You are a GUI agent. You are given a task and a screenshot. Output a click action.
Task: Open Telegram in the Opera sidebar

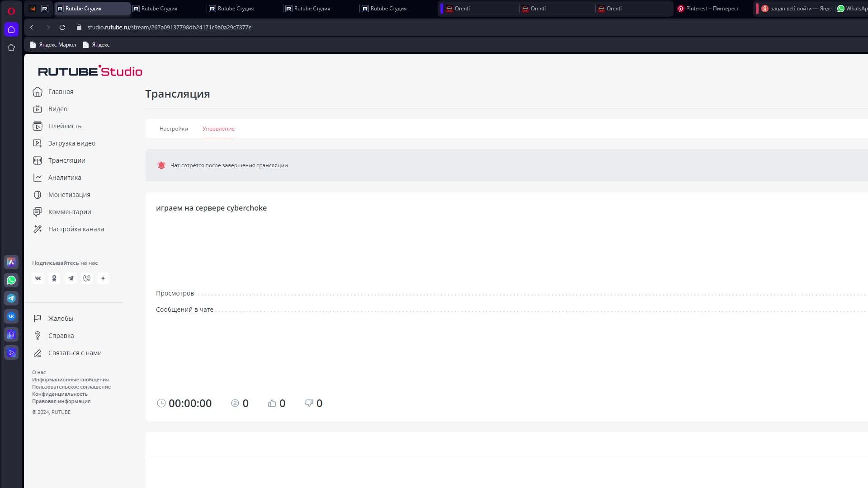[11, 298]
